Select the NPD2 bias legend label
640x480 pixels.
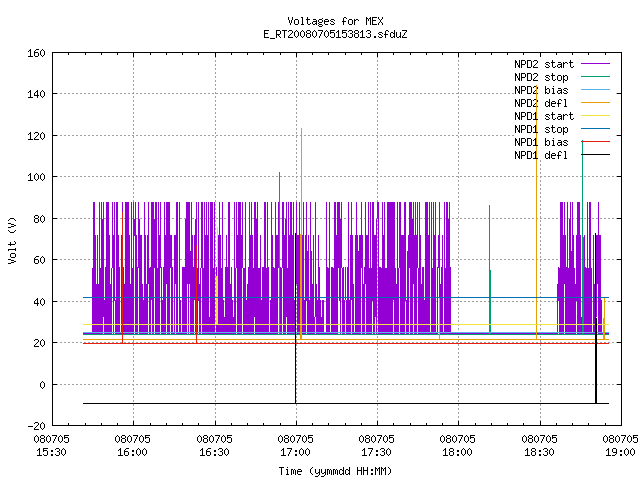[x=541, y=90]
